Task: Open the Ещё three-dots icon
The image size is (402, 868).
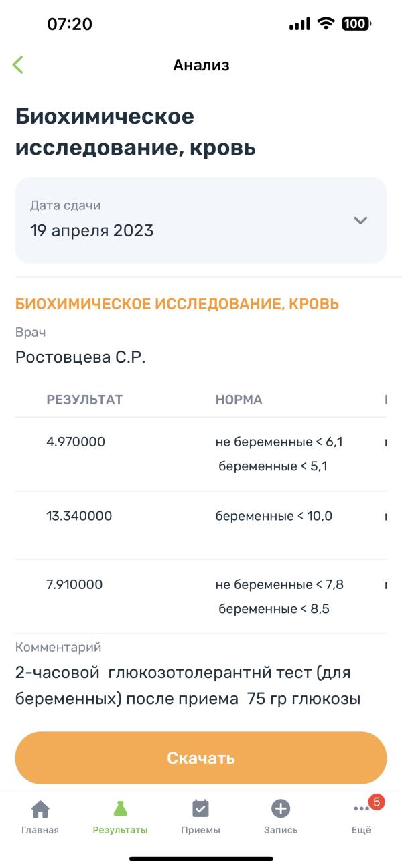Action: click(361, 810)
